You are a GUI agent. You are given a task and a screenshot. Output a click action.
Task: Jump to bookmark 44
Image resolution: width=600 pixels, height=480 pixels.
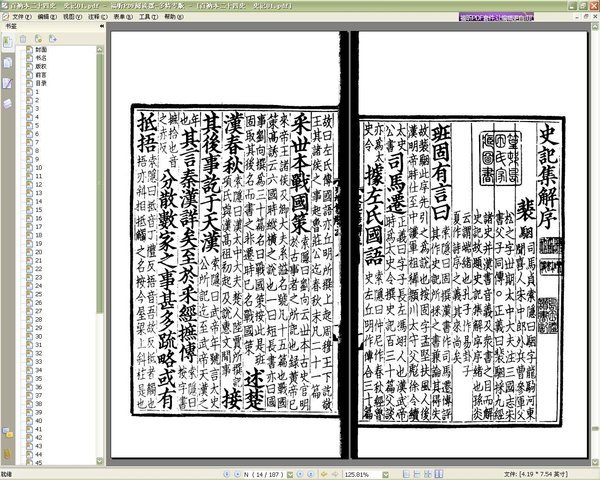coord(39,454)
